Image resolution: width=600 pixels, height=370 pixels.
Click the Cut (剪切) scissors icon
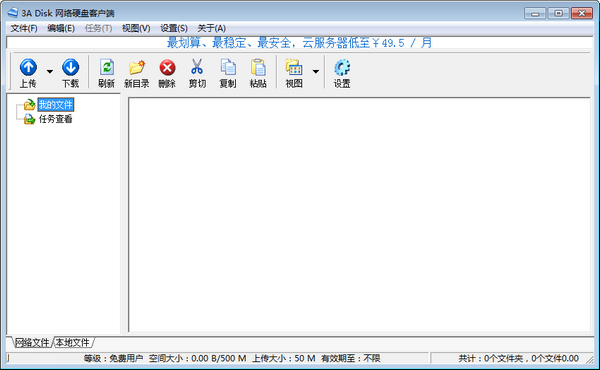[x=197, y=72]
